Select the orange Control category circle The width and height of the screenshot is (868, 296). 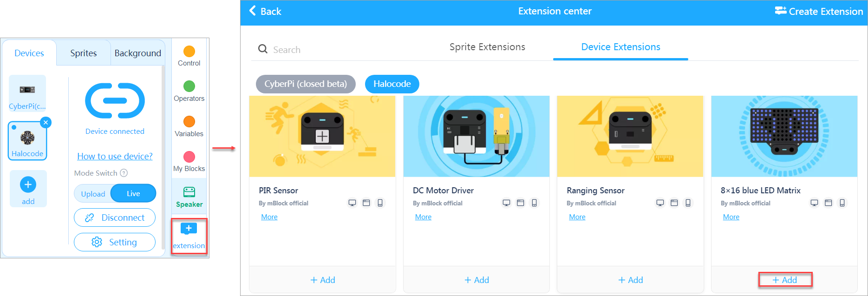pos(189,51)
